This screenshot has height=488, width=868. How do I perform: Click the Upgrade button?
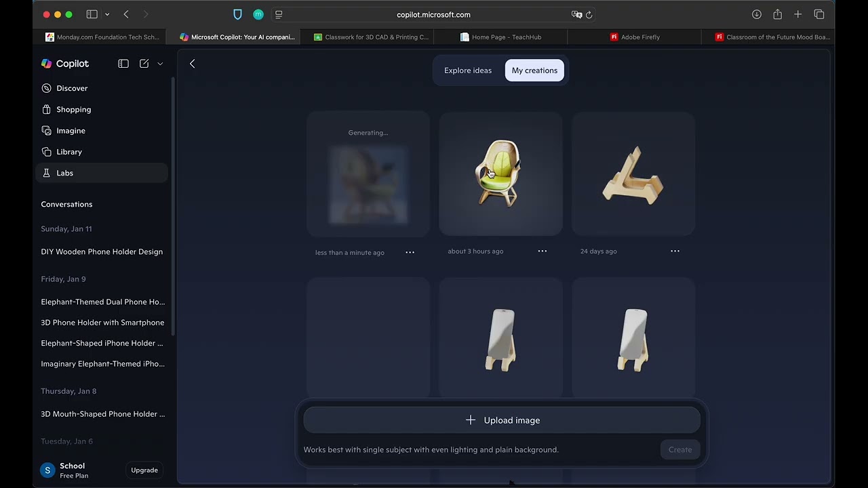[144, 470]
